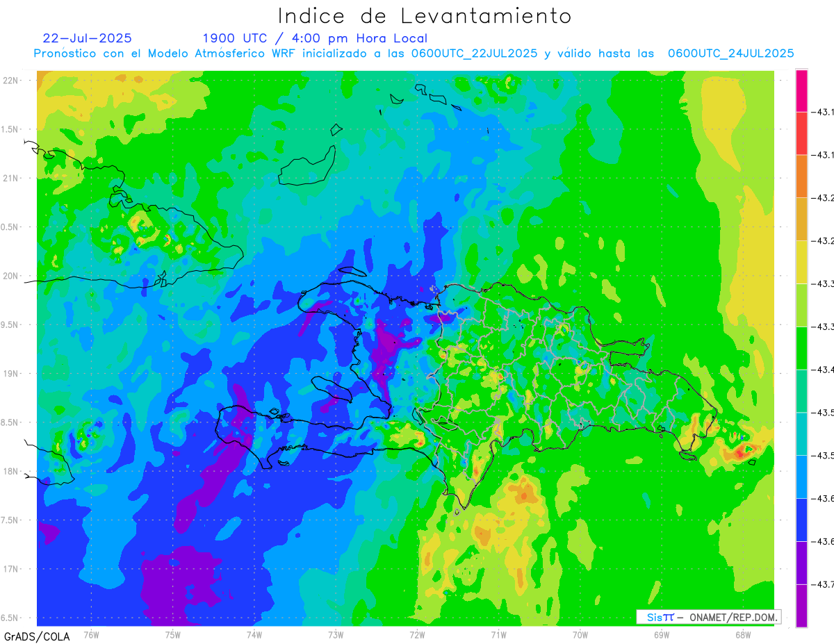Click the red swatch in the color legend
834x644 pixels.
(801, 133)
